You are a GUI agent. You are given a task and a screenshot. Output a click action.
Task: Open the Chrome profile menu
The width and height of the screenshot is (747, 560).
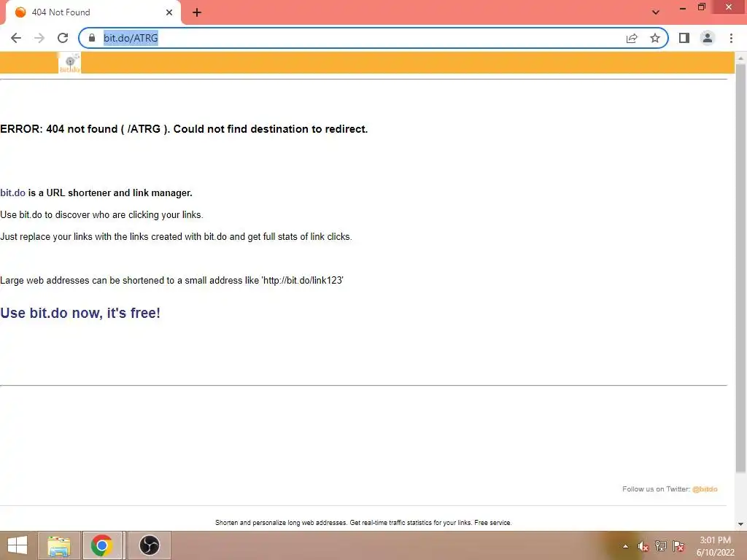click(708, 38)
